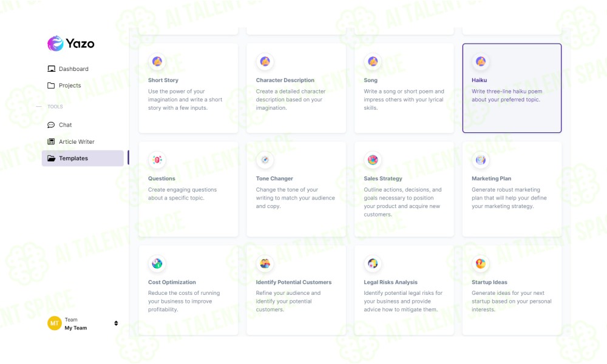
Task: Open Identify Potential Customers card
Action: (x=296, y=290)
